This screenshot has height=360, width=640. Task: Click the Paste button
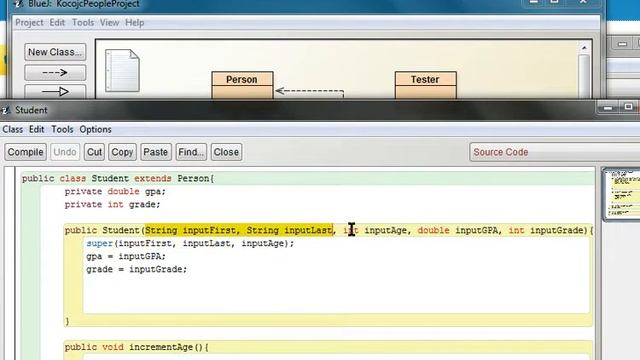[156, 152]
